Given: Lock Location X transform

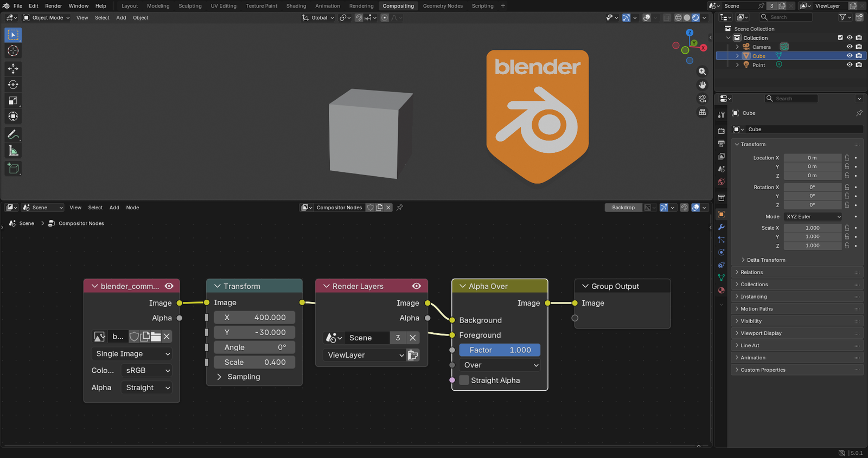Looking at the screenshot, I should click(x=847, y=158).
